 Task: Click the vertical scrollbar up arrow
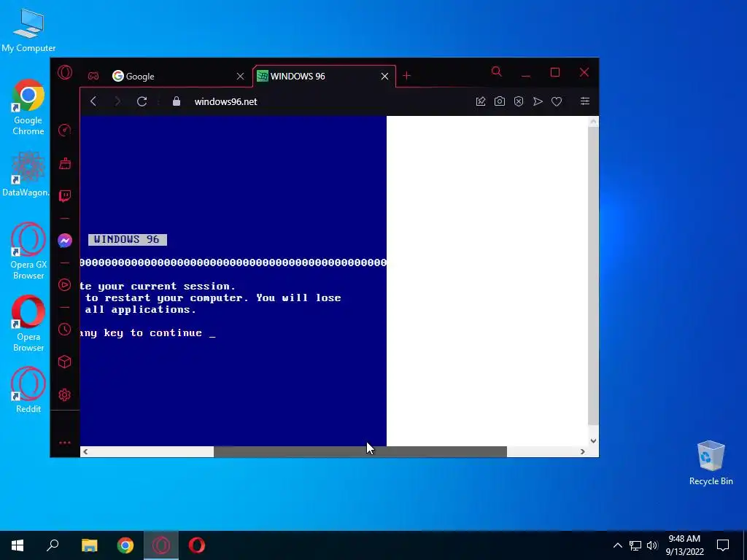593,122
